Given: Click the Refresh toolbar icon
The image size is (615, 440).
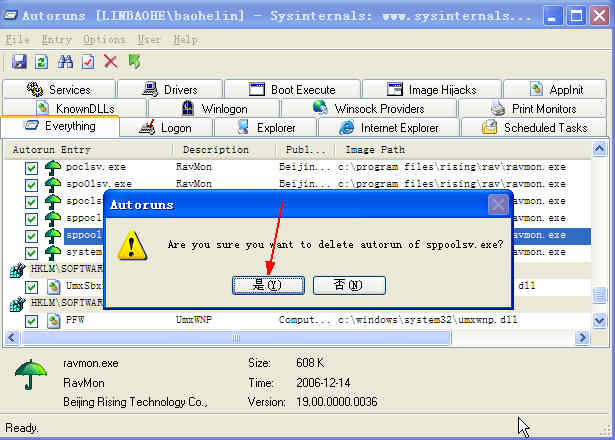Looking at the screenshot, I should pyautogui.click(x=42, y=62).
